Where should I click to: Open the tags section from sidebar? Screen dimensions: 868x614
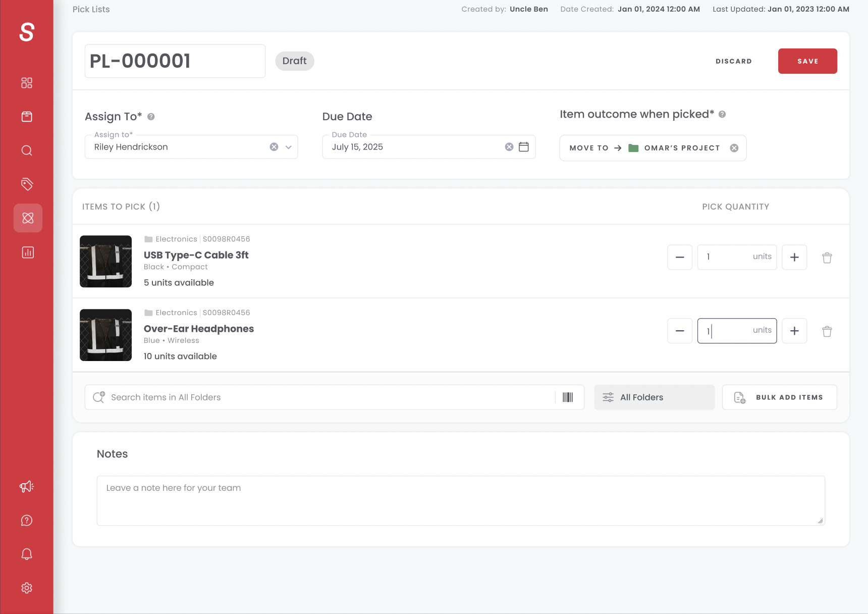pos(27,184)
